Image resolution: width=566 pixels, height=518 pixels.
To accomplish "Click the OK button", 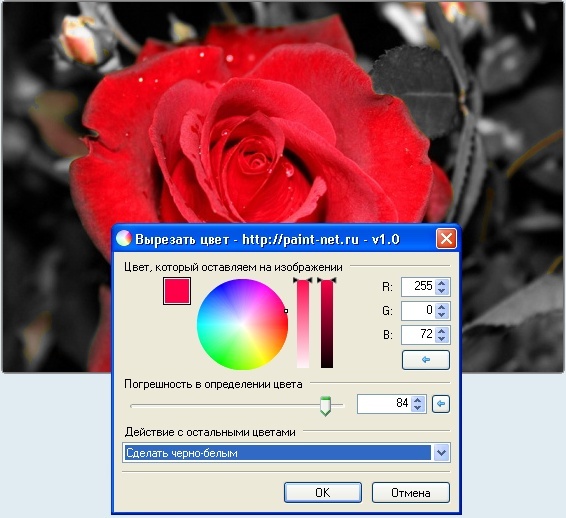I will 323,492.
